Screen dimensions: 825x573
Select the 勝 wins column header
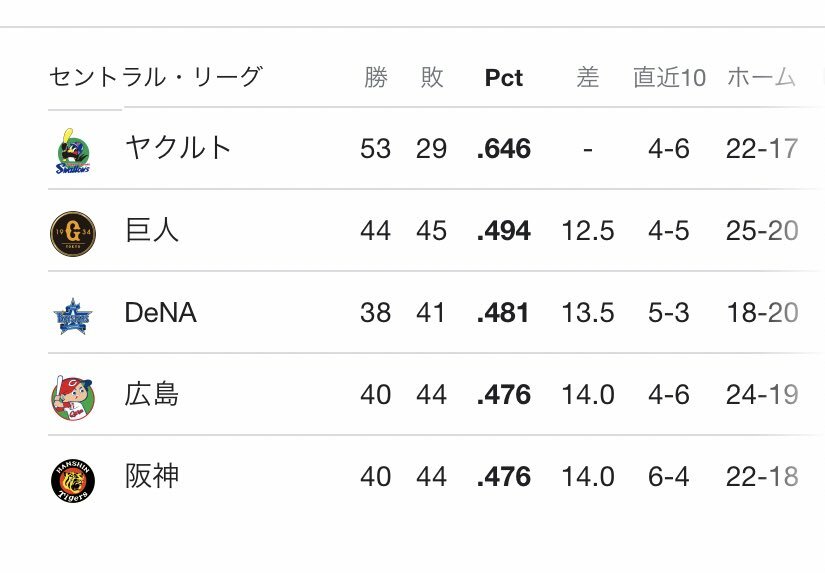coord(376,77)
